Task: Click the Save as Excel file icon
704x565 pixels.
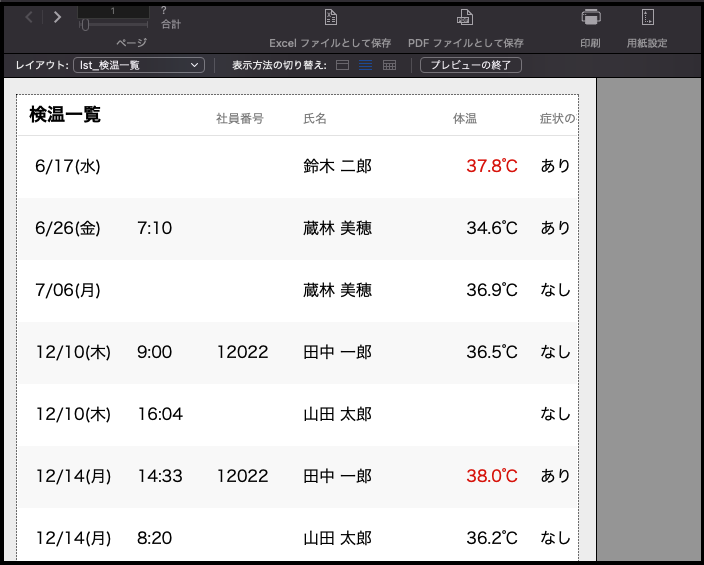Action: [x=330, y=18]
